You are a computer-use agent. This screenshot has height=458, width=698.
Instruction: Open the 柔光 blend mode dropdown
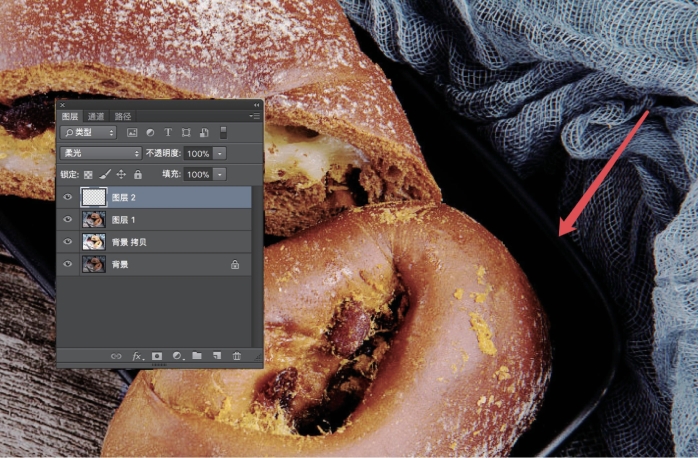(101, 153)
